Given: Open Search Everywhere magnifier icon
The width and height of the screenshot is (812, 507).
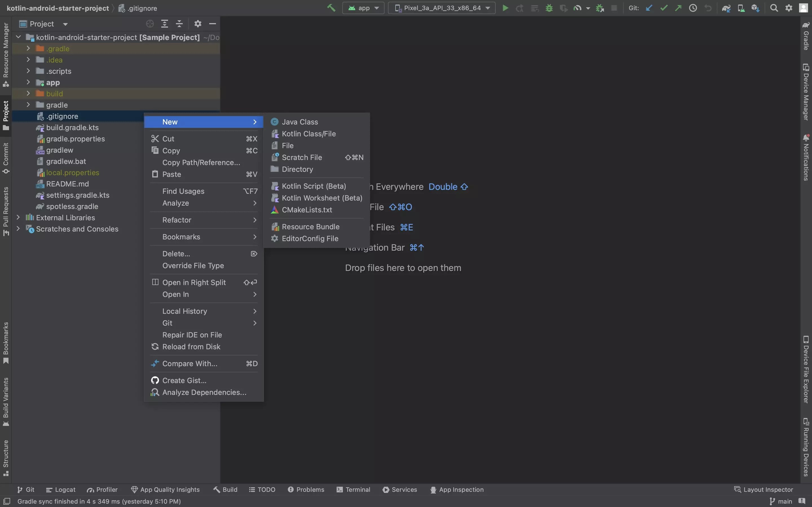Looking at the screenshot, I should 774,8.
